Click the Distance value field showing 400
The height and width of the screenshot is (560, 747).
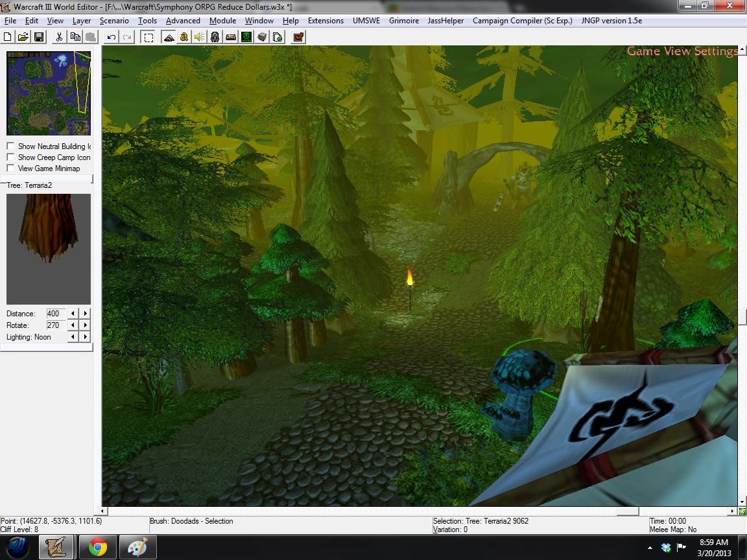coord(54,313)
